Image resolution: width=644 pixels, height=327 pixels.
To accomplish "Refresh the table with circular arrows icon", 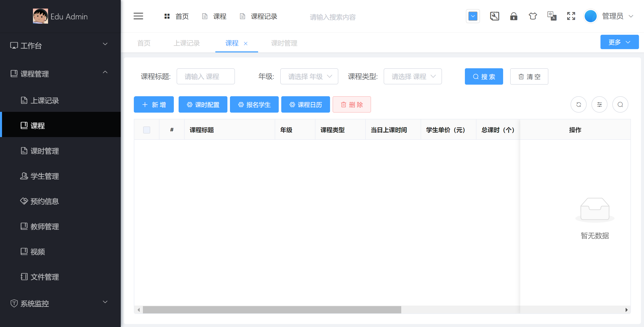I will [579, 105].
